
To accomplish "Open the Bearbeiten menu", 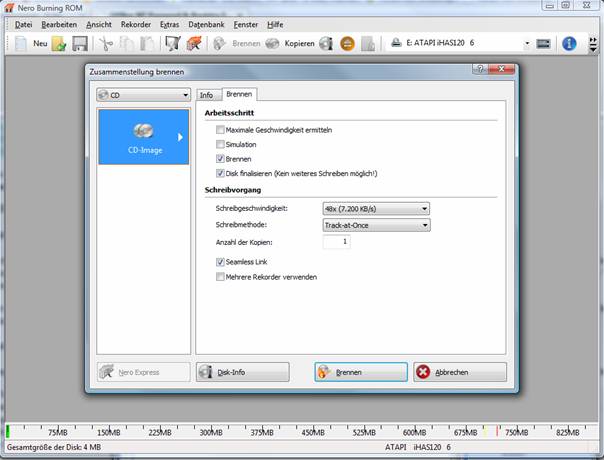I will point(59,25).
